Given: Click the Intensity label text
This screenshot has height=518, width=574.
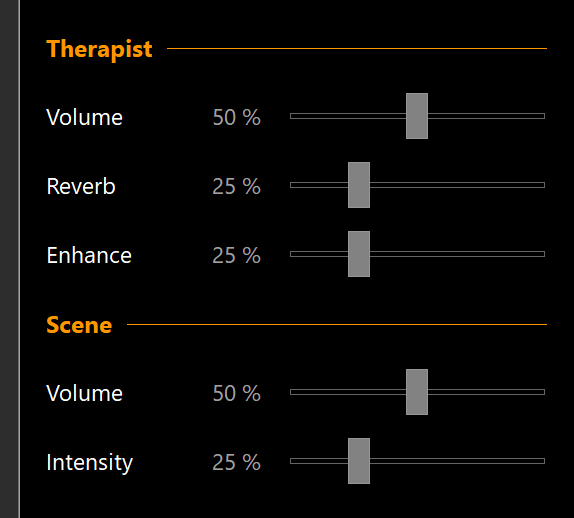Looking at the screenshot, I should point(90,462).
